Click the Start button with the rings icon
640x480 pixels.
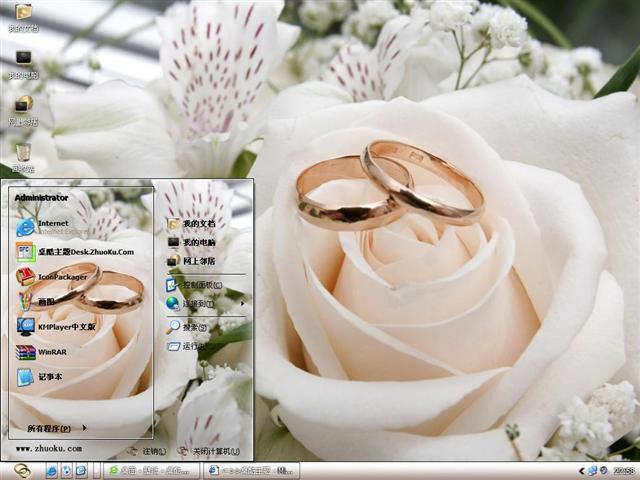[22, 471]
